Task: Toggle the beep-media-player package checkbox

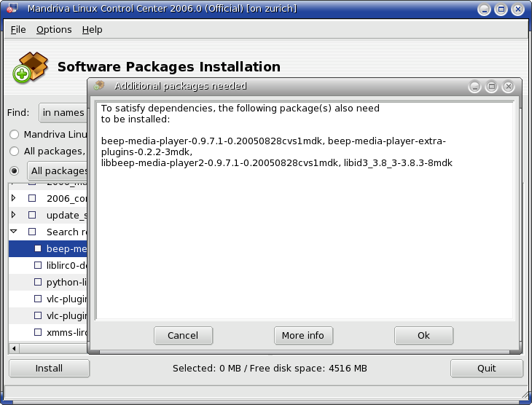Action: pyautogui.click(x=38, y=248)
